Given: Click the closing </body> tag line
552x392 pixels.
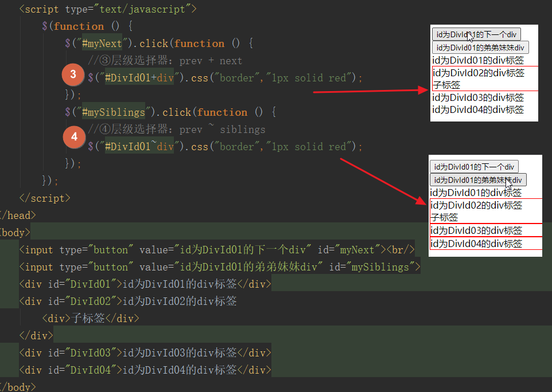Looking at the screenshot, I should point(18,387).
